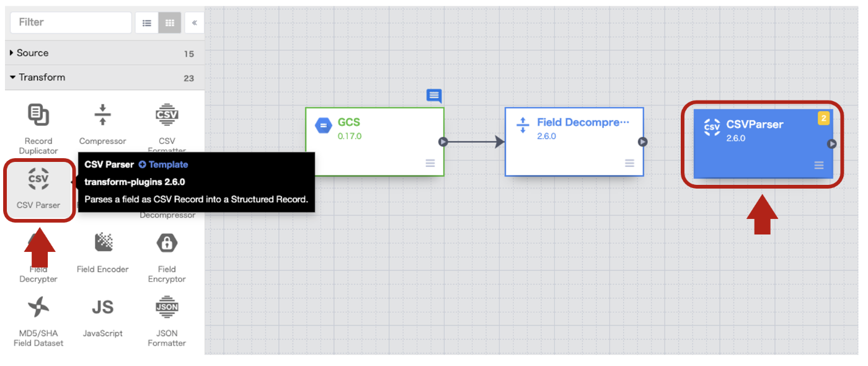Image resolution: width=868 pixels, height=366 pixels.
Task: Select the GCS source node
Action: tap(374, 141)
